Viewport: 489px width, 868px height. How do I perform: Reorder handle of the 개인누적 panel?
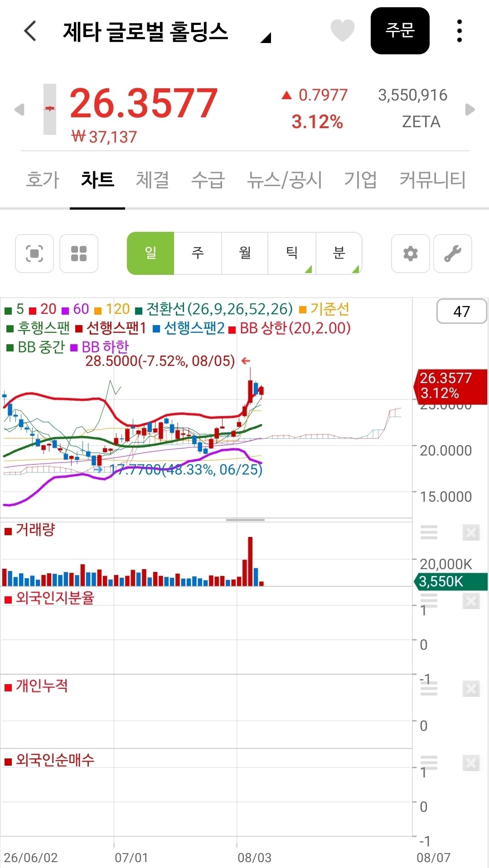pyautogui.click(x=429, y=689)
